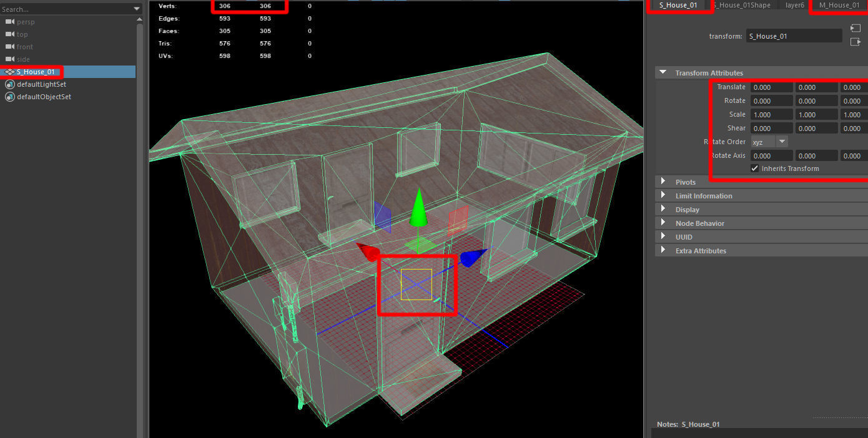
Task: Click the Verts label in the viewport HUD
Action: click(x=168, y=6)
